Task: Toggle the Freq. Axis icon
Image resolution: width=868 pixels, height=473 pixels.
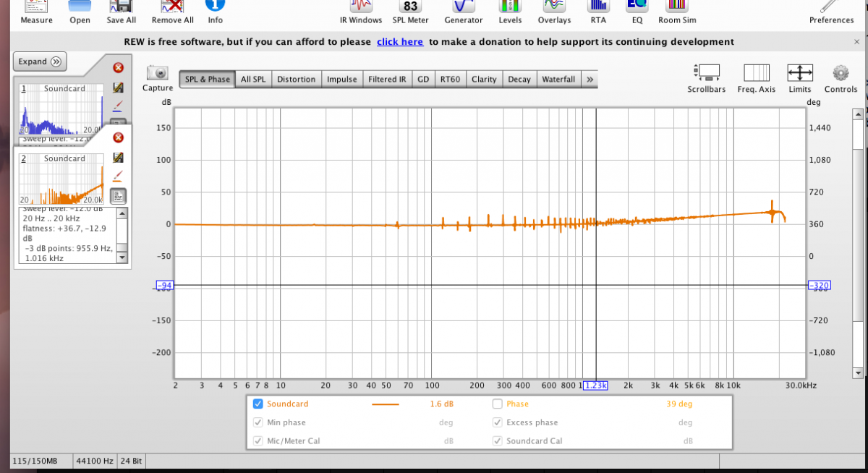Action: 757,72
